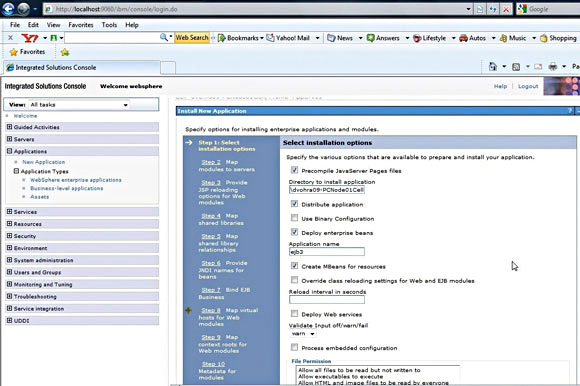Screen dimensions: 580x386
Task: Click the New Application link
Action: (x=43, y=162)
